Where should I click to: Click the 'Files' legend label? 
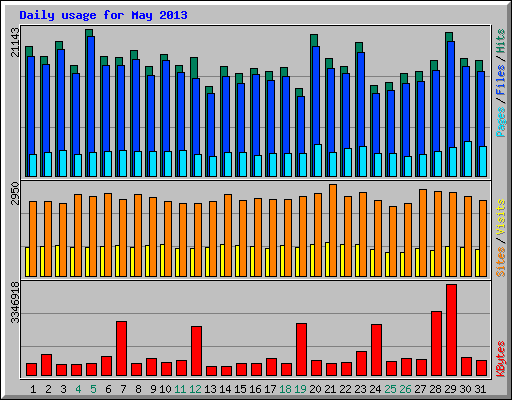point(501,80)
